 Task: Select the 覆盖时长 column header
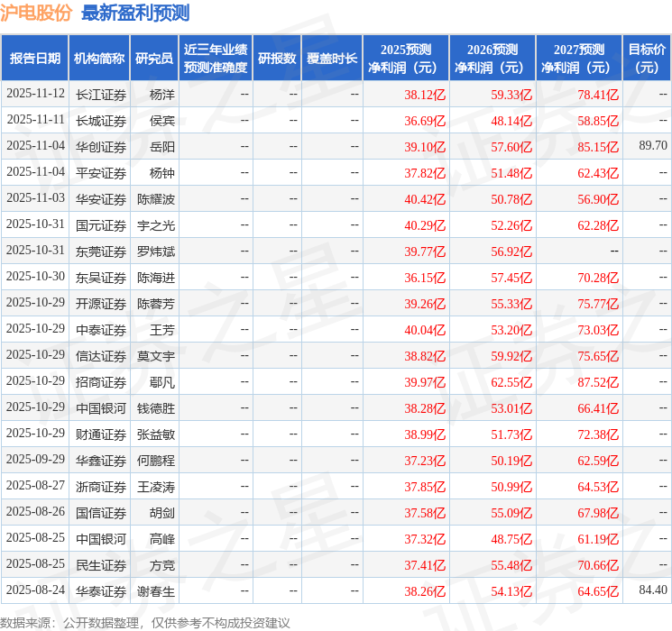tap(332, 58)
